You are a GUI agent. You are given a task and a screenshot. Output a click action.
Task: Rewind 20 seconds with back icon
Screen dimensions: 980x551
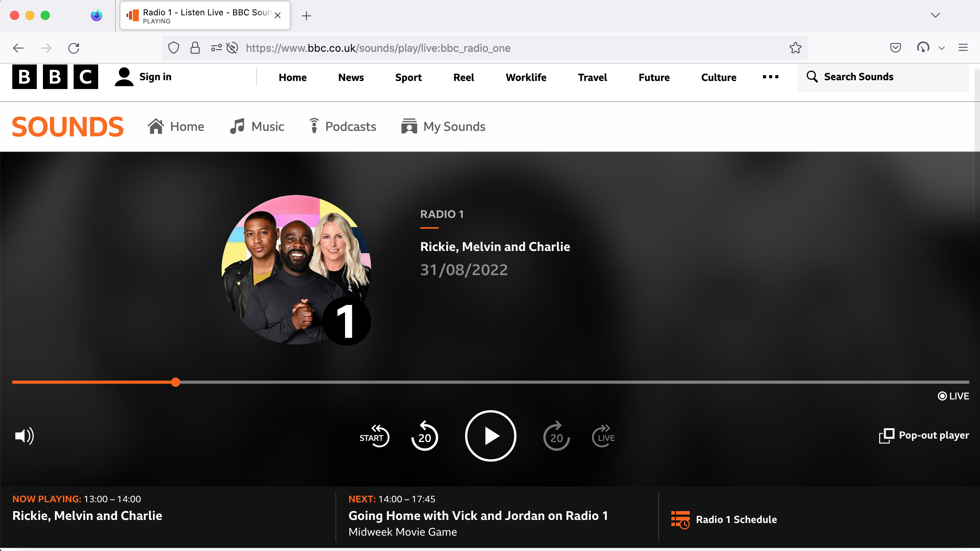click(424, 436)
